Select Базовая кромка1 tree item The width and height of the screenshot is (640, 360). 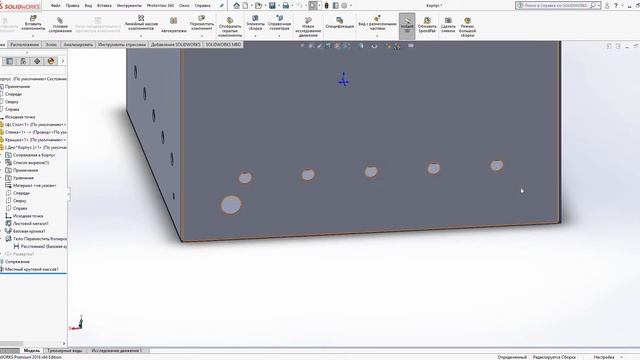(29, 231)
